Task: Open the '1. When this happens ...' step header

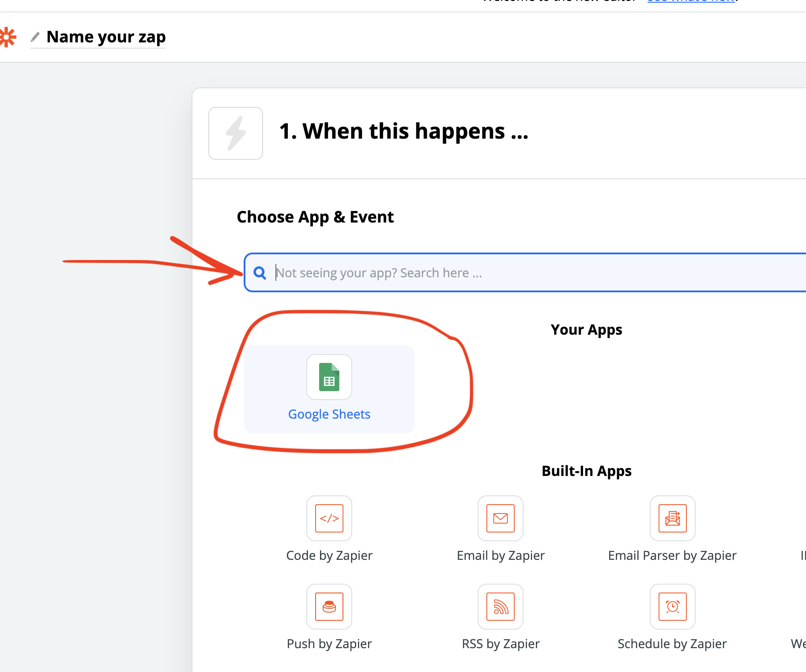Action: coord(403,131)
